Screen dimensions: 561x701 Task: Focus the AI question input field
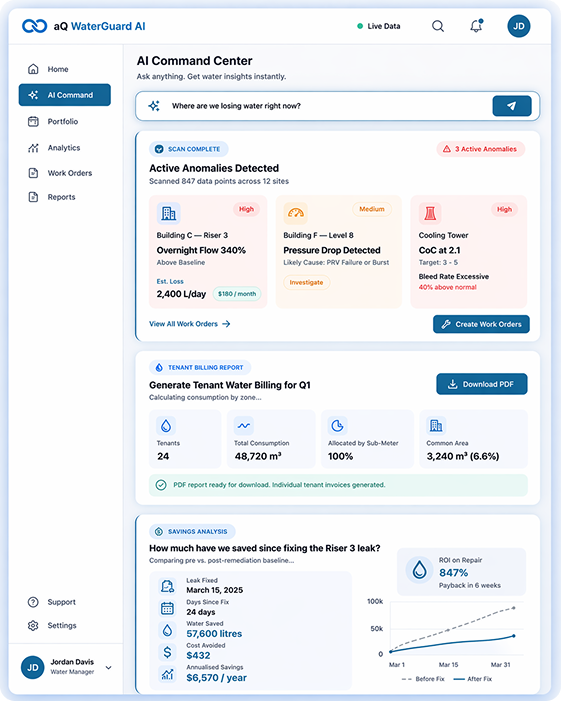coord(330,106)
